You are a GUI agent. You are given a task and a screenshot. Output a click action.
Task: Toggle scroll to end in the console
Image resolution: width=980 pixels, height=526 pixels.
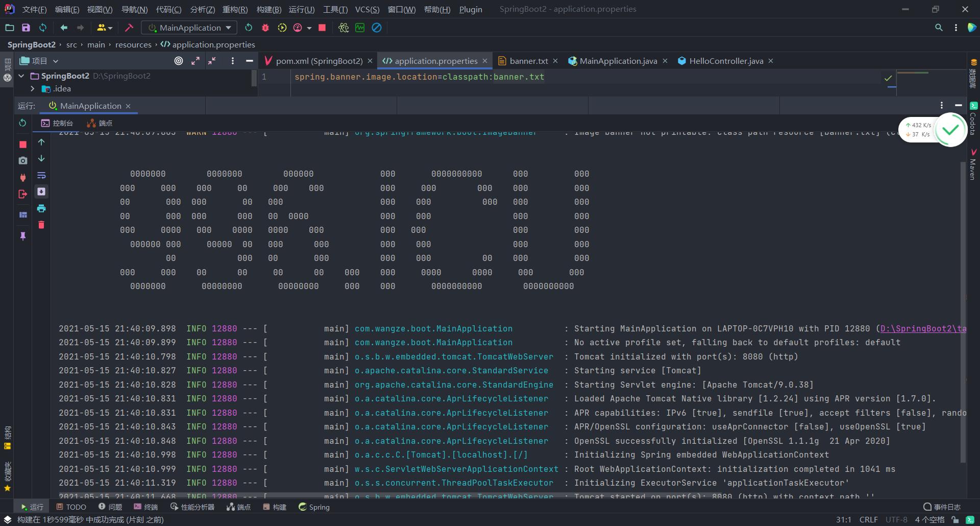41,192
